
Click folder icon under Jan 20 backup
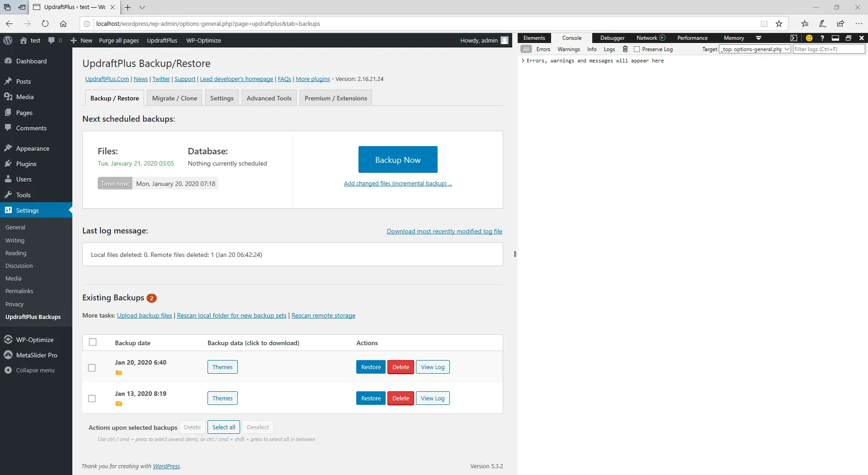[119, 373]
